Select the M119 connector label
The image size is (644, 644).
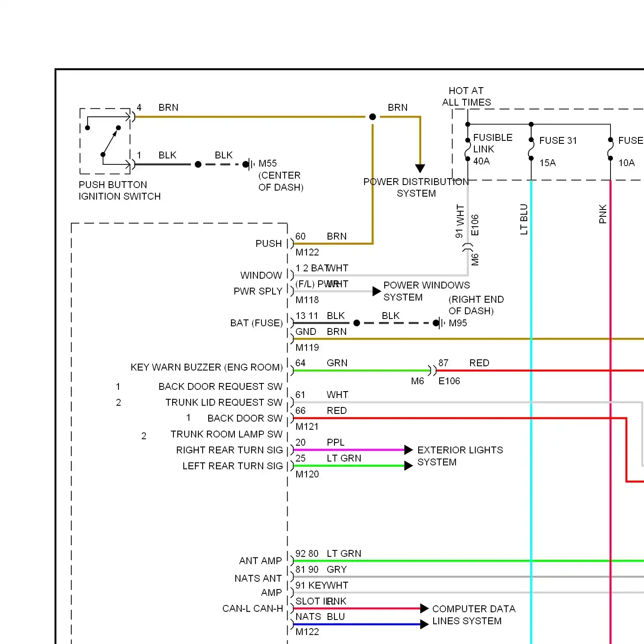[x=307, y=348]
